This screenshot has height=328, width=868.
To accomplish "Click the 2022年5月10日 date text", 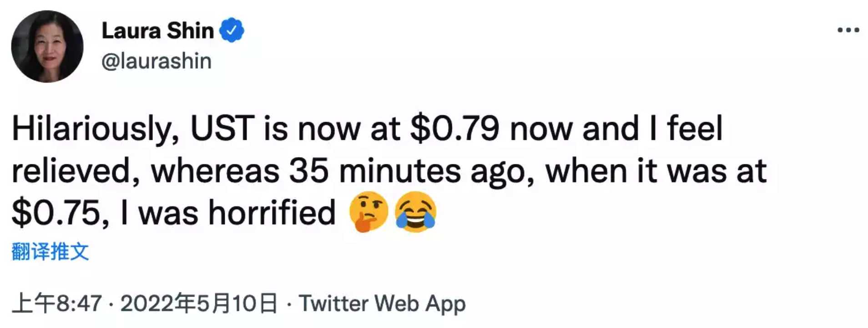I will [x=199, y=303].
